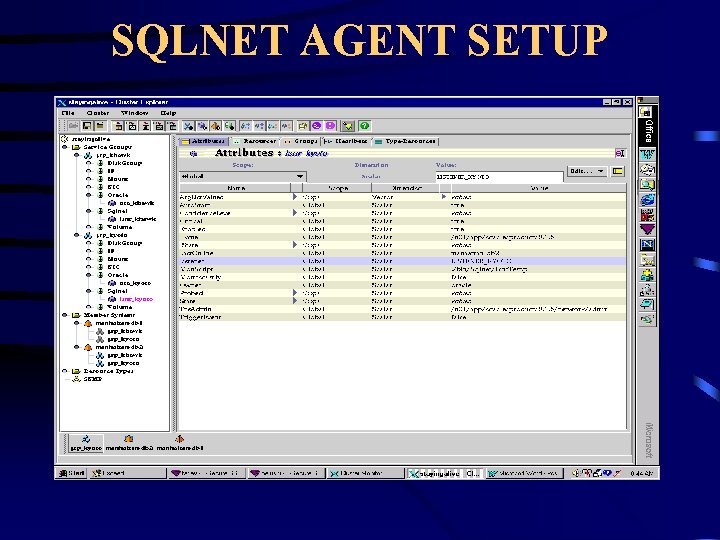This screenshot has width=720, height=540.
Task: Click the Dimension column header
Action: pos(405,188)
